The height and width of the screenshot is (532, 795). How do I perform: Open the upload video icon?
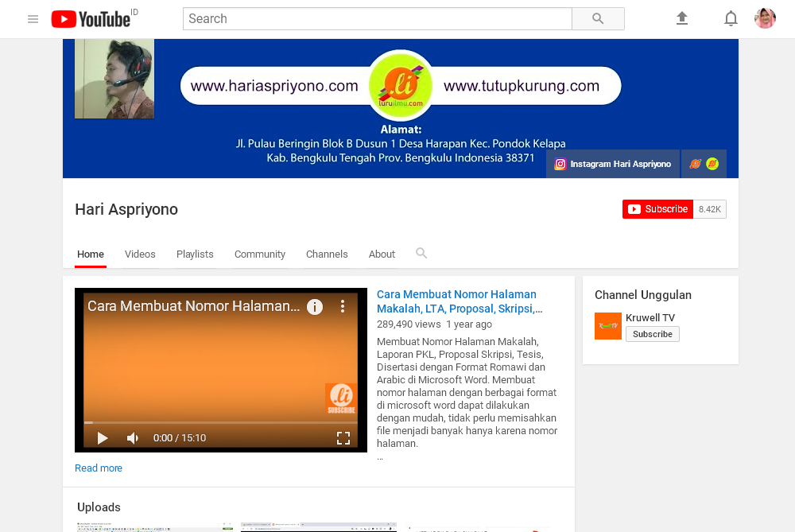tap(682, 19)
